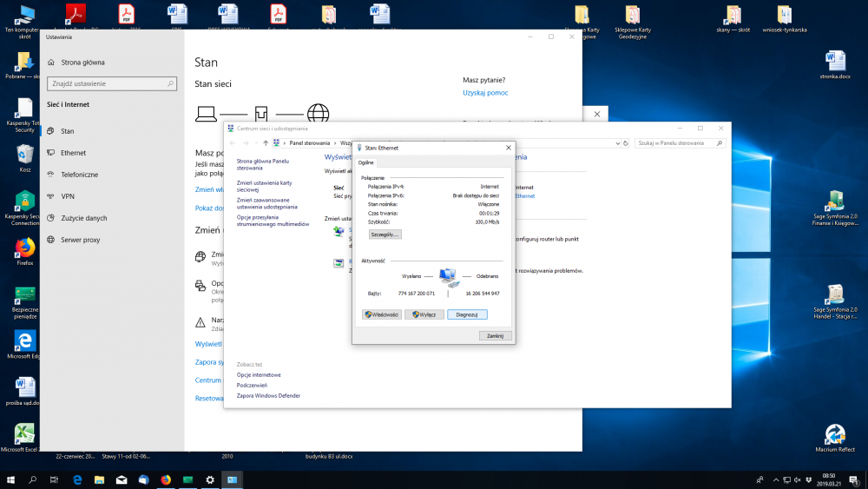Open Telefoniczne settings page
Viewport: 868px width, 489px height.
click(79, 175)
